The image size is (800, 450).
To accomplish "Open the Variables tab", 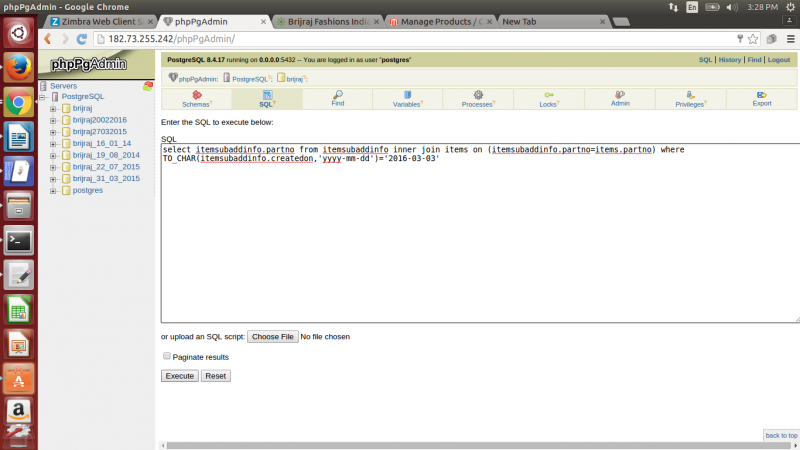I will (x=408, y=99).
